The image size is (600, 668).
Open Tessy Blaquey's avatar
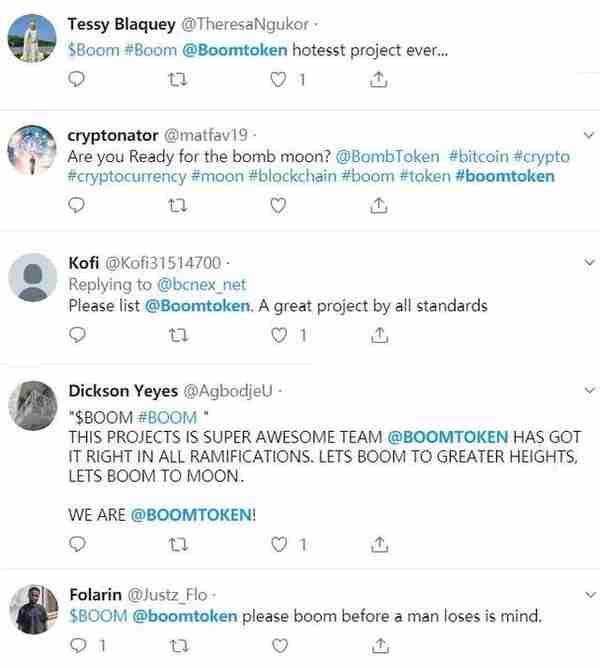pyautogui.click(x=32, y=38)
